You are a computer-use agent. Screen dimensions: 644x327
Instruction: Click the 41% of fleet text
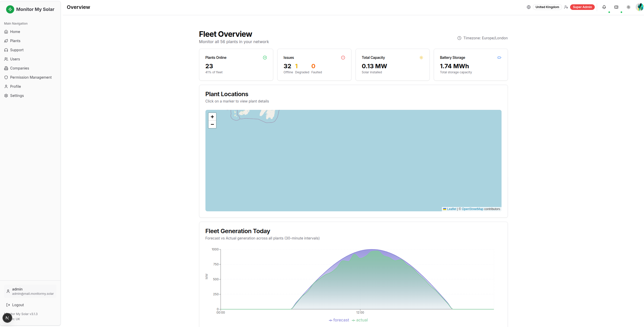pyautogui.click(x=214, y=72)
